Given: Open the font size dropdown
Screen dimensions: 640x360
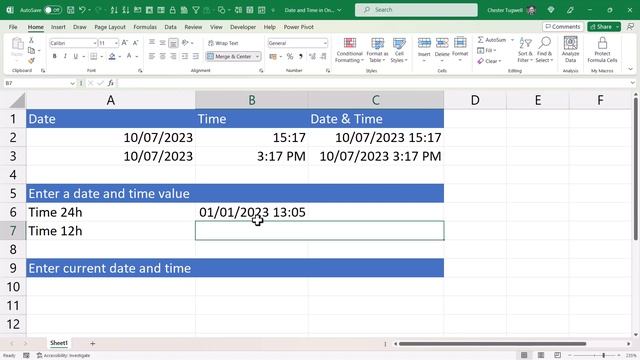Looking at the screenshot, I should 116,43.
